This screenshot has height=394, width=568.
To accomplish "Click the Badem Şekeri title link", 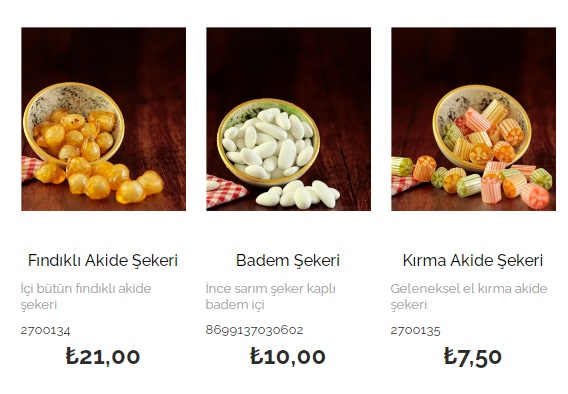I will click(x=288, y=260).
